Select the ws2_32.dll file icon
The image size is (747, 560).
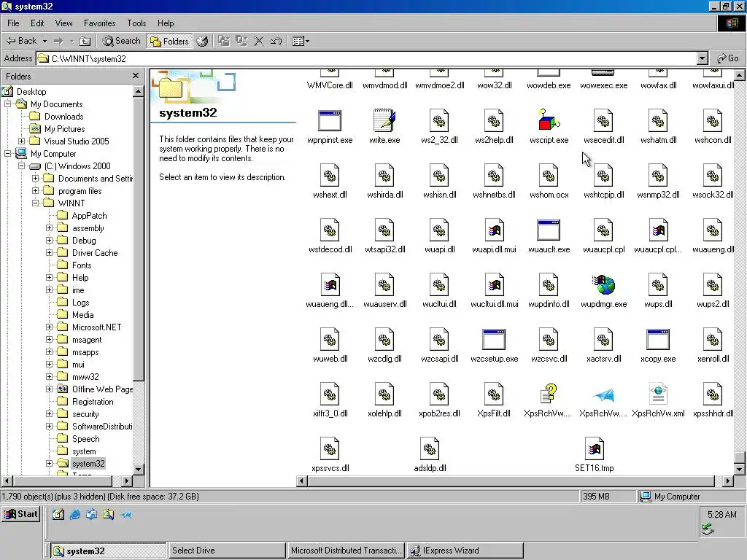pos(439,120)
